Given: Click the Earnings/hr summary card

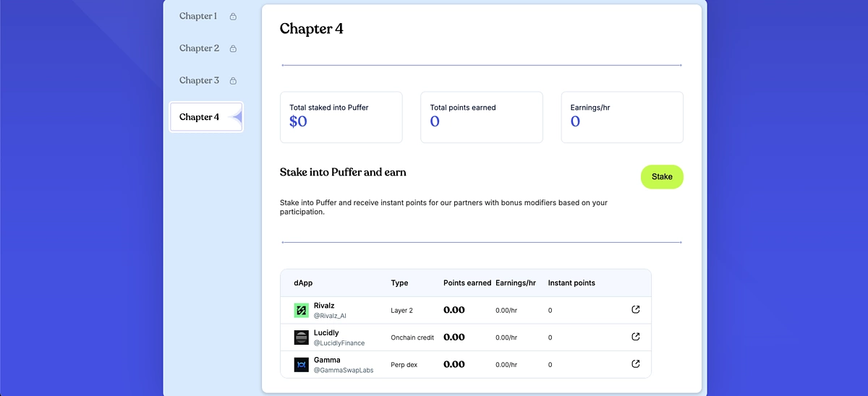Looking at the screenshot, I should [622, 117].
